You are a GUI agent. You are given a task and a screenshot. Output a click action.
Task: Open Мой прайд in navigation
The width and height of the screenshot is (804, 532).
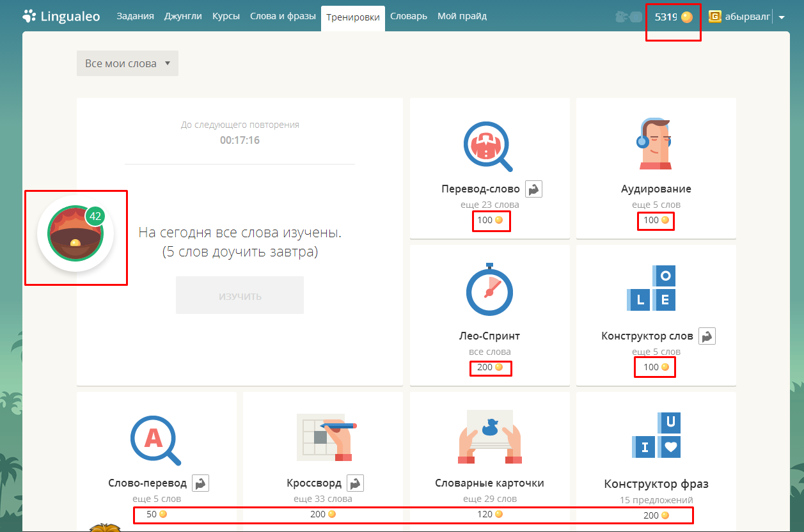(462, 16)
